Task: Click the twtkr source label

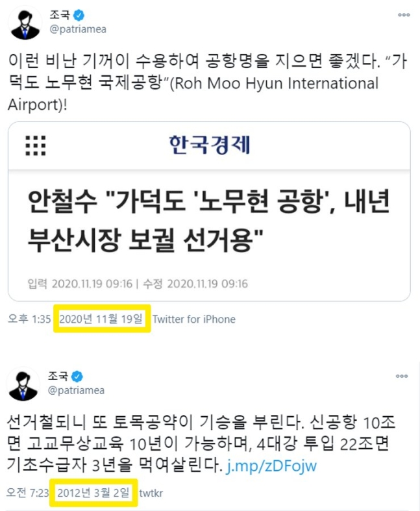Action: (x=151, y=493)
